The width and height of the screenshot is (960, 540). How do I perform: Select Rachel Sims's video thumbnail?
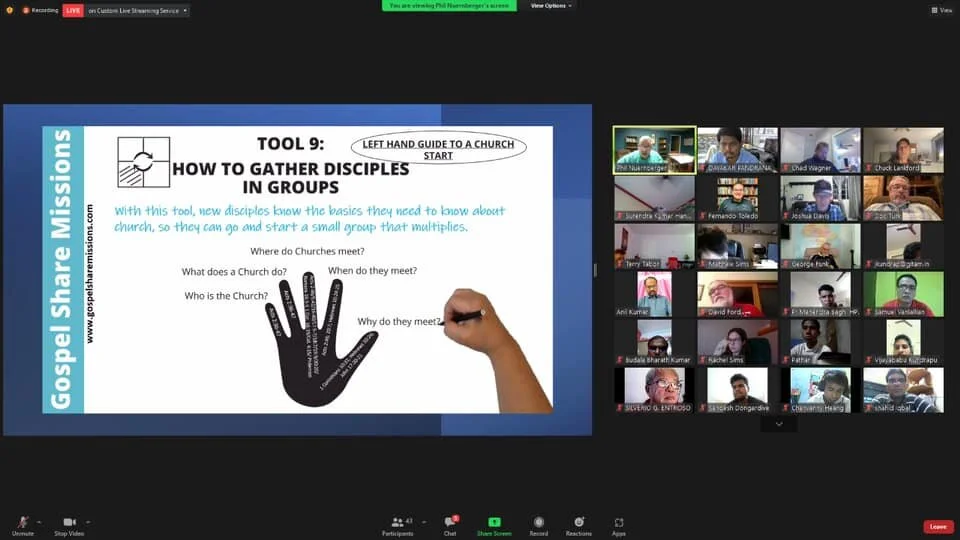tap(738, 342)
